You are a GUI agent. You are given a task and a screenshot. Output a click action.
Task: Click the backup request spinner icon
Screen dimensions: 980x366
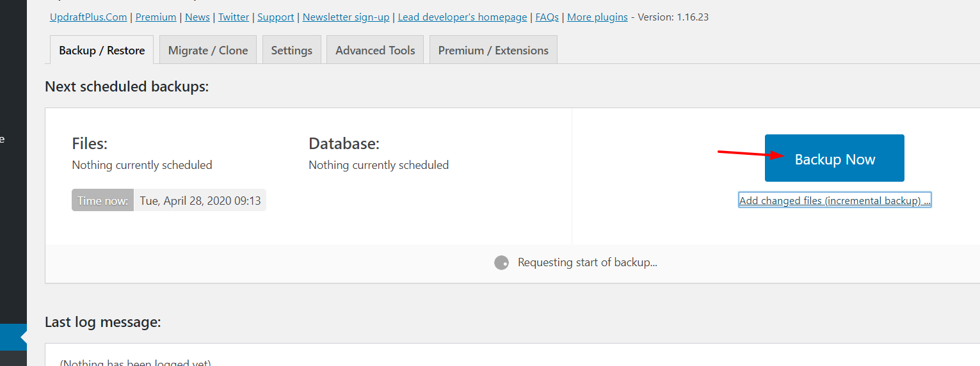[x=501, y=263]
